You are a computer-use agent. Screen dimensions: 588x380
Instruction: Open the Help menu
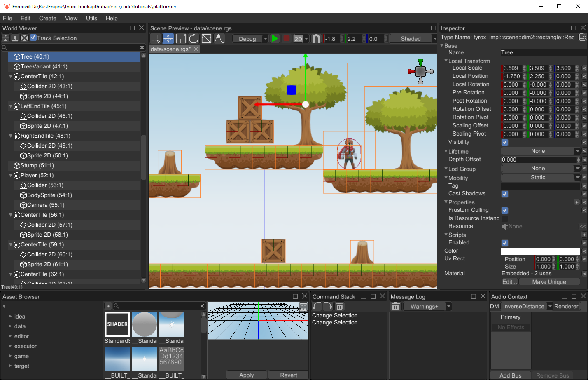point(112,18)
